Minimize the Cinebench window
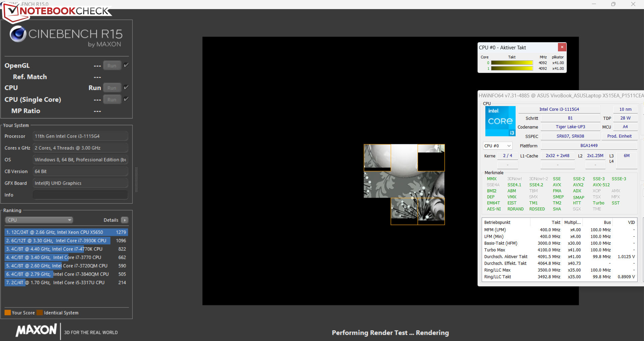The width and height of the screenshot is (644, 341). click(594, 4)
